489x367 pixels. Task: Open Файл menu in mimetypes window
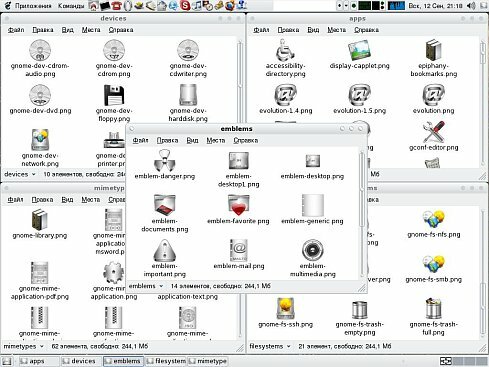(x=15, y=199)
